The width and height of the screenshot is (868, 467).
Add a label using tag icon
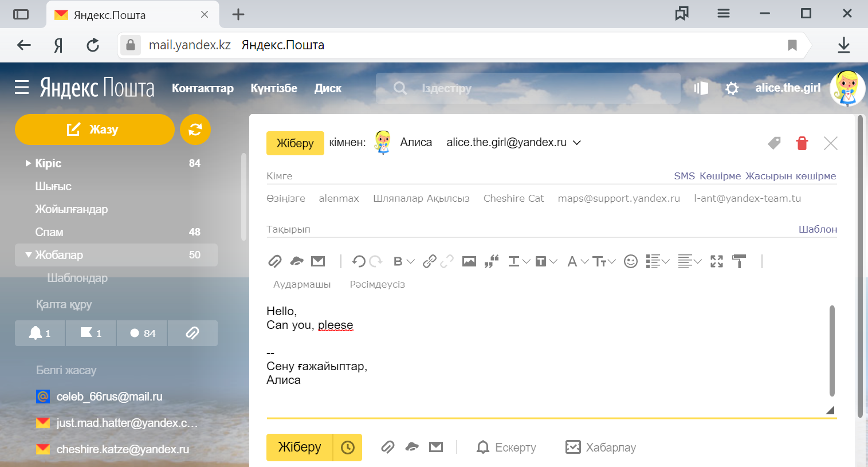[774, 143]
